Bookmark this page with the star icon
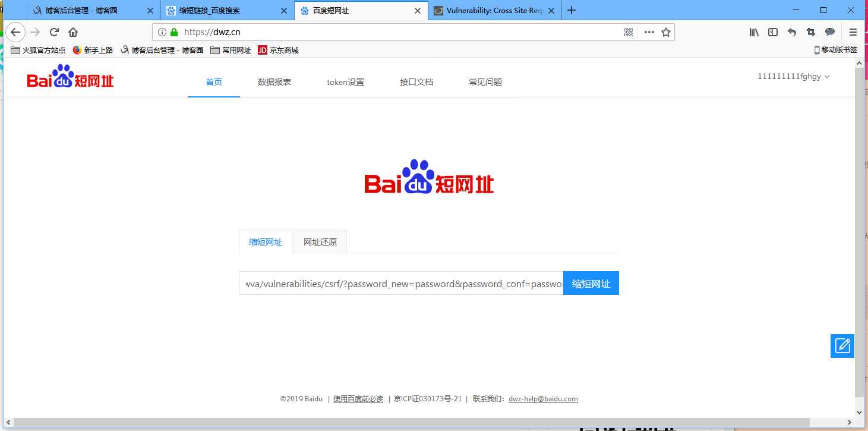Viewport: 868px width, 431px height. [666, 33]
